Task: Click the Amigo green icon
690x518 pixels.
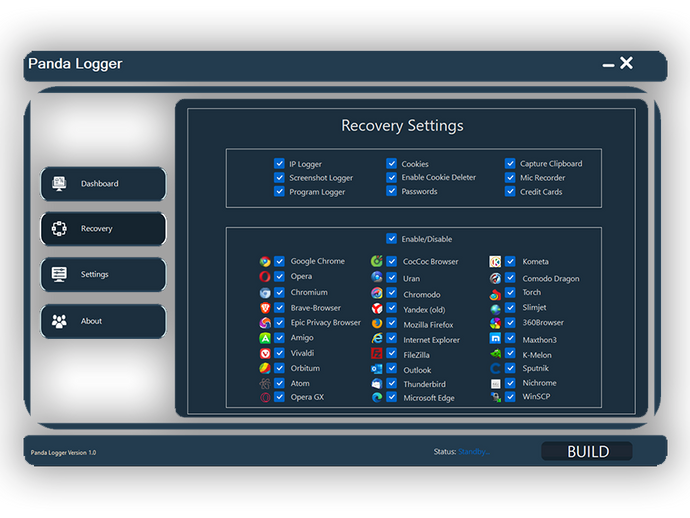Action: click(x=265, y=338)
